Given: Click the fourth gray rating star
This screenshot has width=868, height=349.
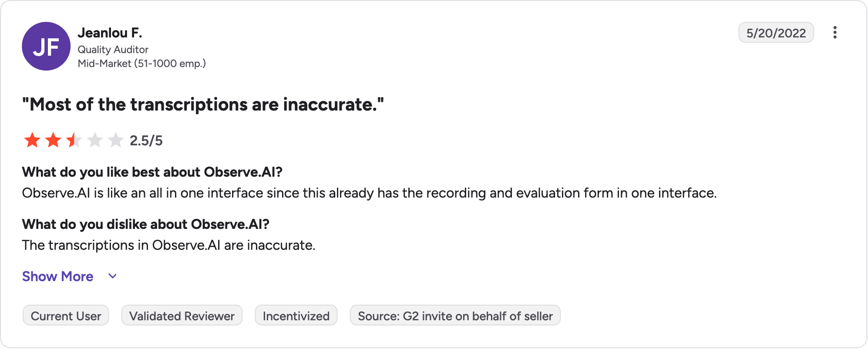Looking at the screenshot, I should tap(95, 141).
